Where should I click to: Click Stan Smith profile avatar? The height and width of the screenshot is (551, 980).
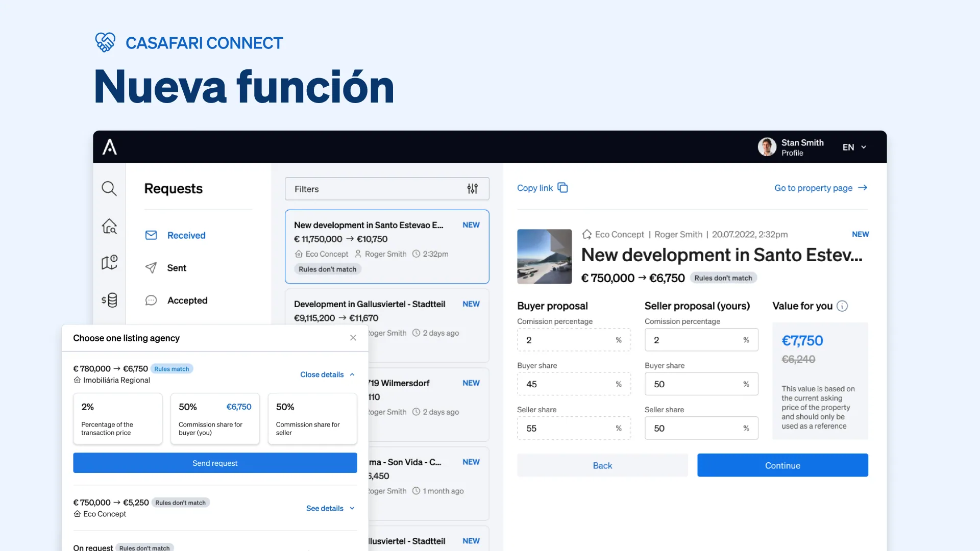click(767, 147)
